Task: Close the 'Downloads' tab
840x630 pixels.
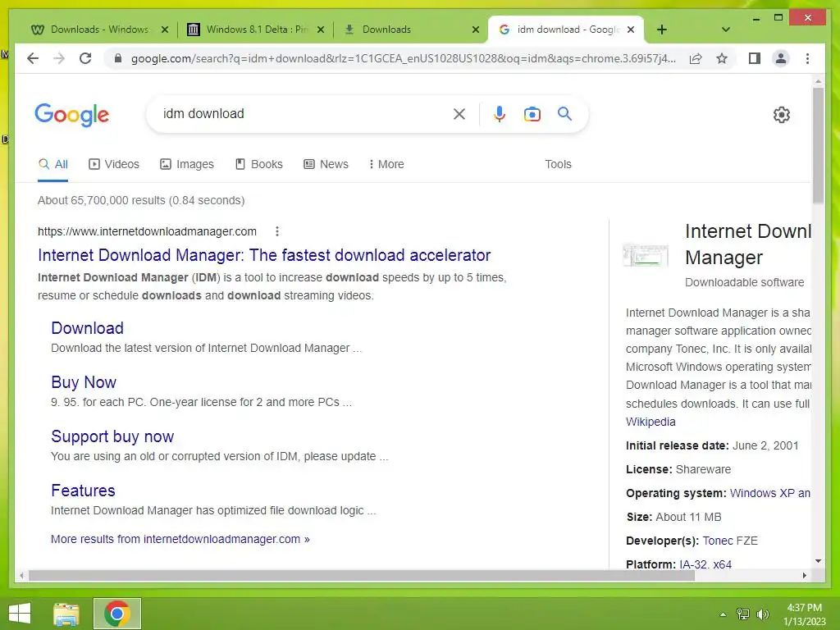Action: point(475,30)
